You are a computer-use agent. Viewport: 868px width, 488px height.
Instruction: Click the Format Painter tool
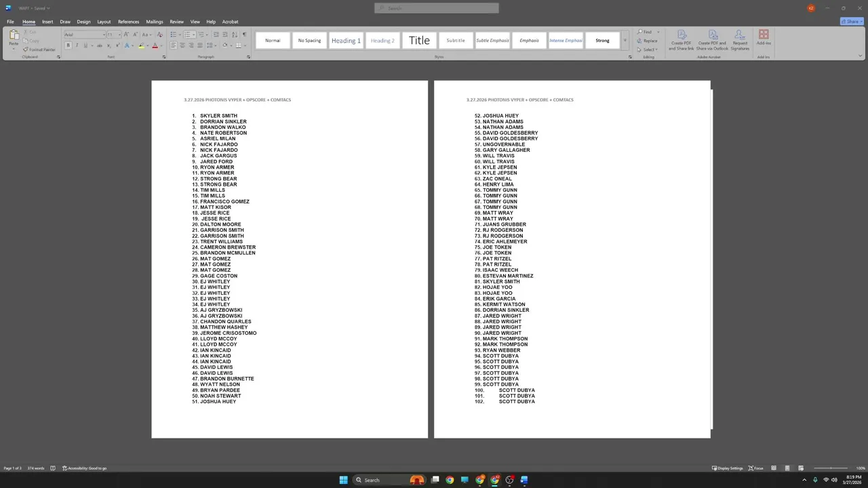click(39, 49)
